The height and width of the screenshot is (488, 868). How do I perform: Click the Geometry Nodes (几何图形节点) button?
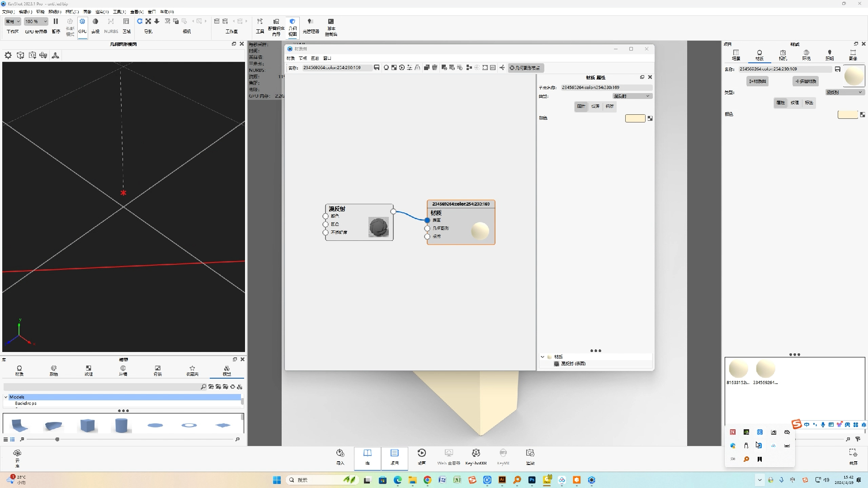(525, 68)
